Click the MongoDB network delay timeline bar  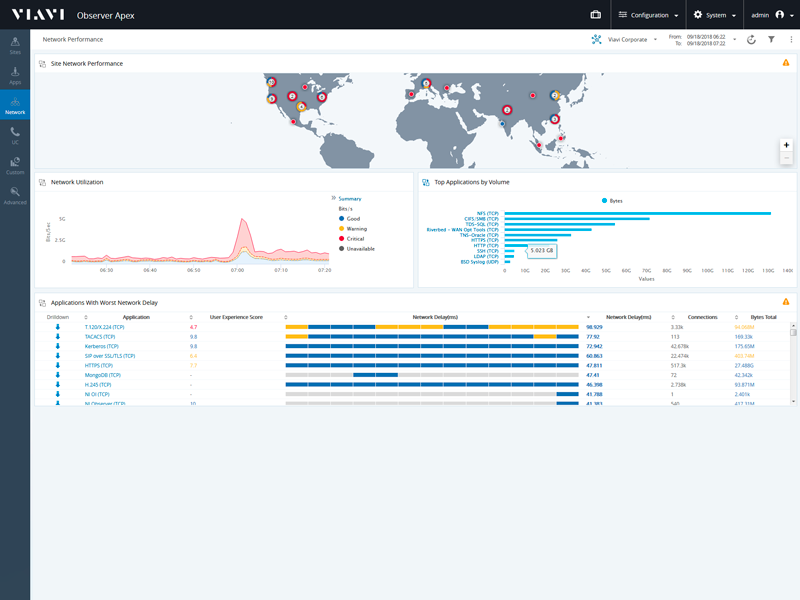432,375
